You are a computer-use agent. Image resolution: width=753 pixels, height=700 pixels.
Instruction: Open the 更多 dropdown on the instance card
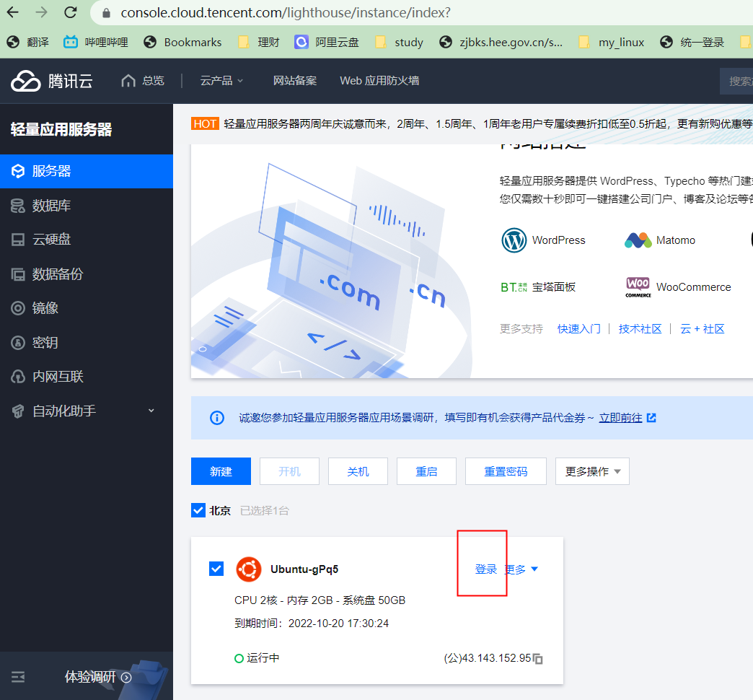[522, 569]
